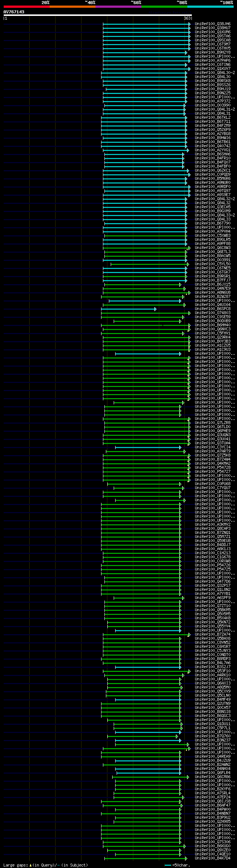Select the UniRef100_C6TIN6 label

tap(213, 65)
